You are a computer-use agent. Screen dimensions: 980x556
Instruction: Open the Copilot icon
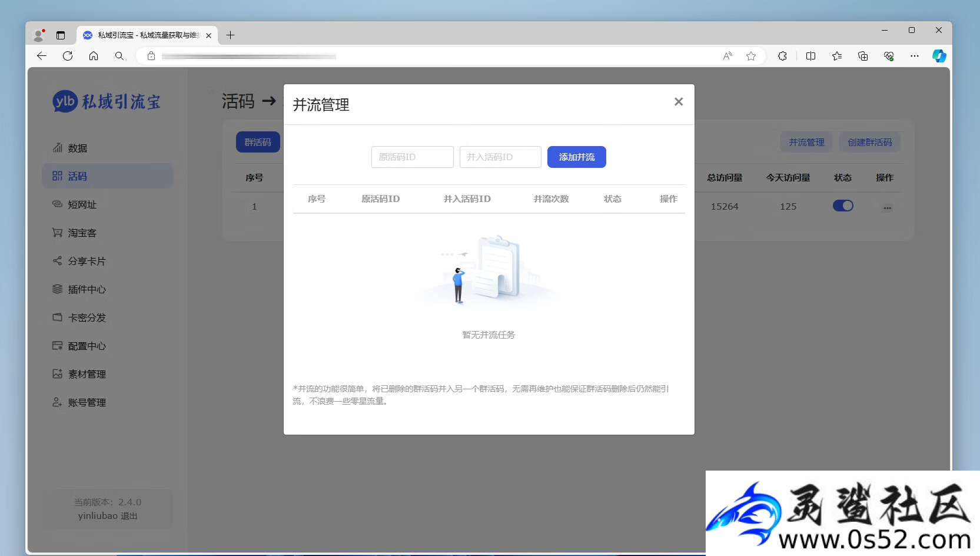tap(939, 56)
